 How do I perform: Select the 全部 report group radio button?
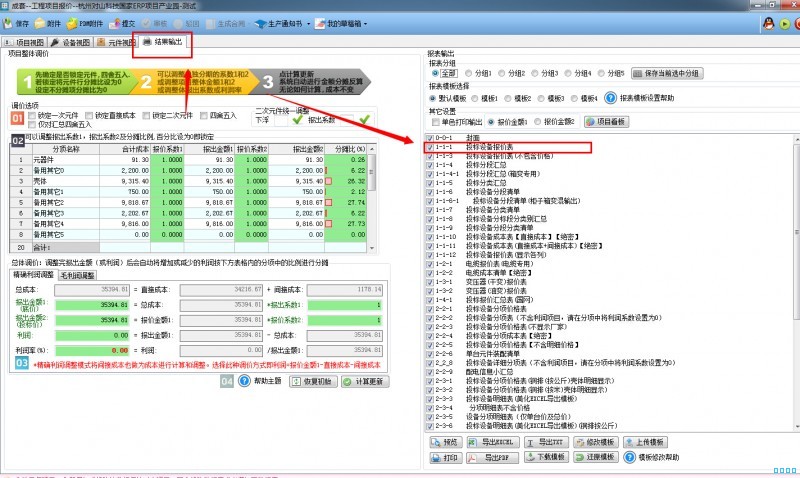(x=435, y=73)
